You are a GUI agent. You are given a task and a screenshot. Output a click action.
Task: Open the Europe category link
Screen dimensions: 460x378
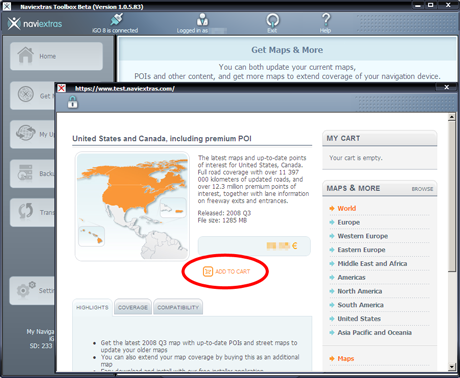pos(349,222)
